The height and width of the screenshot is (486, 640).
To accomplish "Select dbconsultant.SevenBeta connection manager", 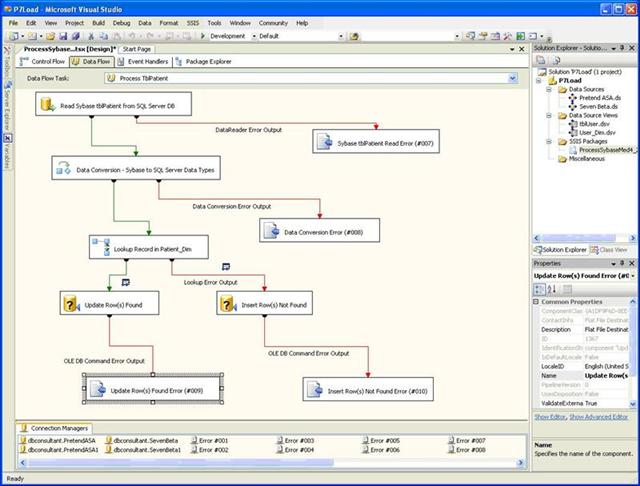I will pos(142,441).
